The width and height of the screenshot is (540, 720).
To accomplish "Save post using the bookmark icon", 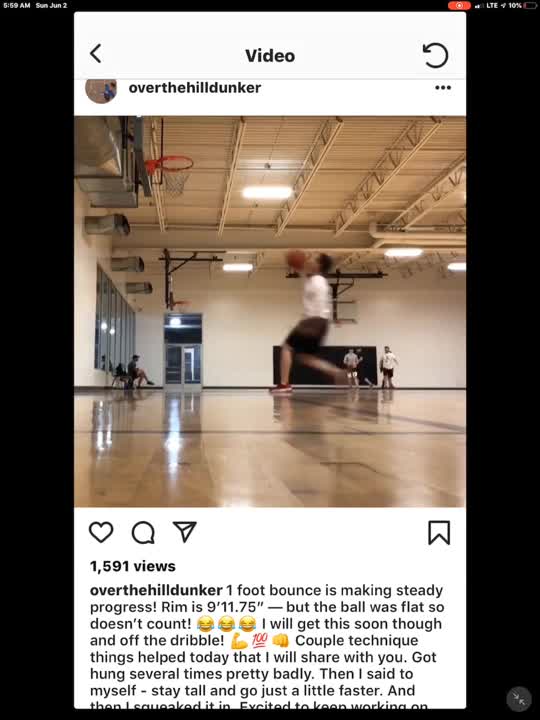I will pyautogui.click(x=439, y=533).
